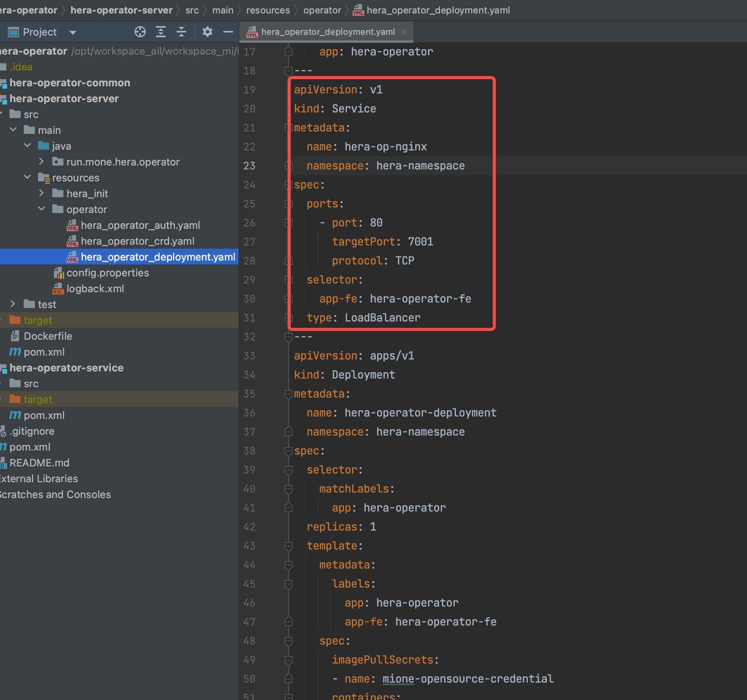Open Project panel settings gear
The width and height of the screenshot is (747, 700).
pos(207,32)
